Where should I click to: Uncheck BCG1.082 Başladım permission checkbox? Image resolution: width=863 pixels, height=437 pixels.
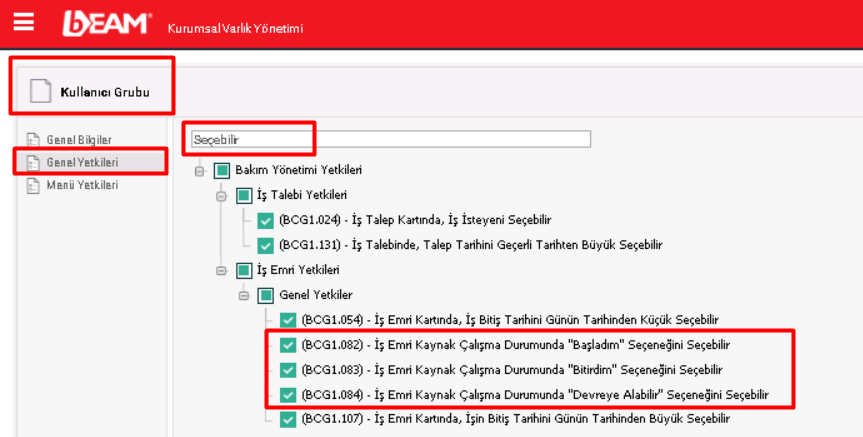pos(288,345)
